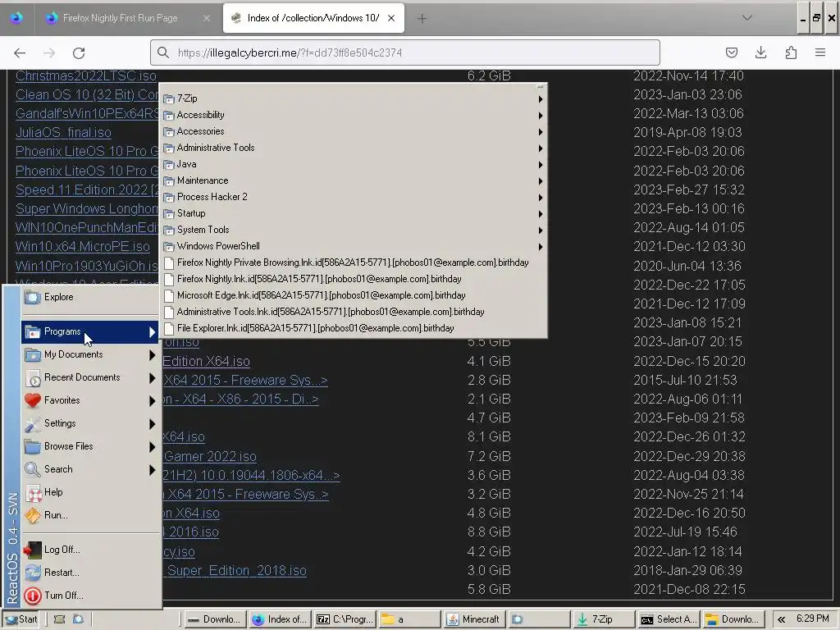Click the Start button

[x=21, y=619]
